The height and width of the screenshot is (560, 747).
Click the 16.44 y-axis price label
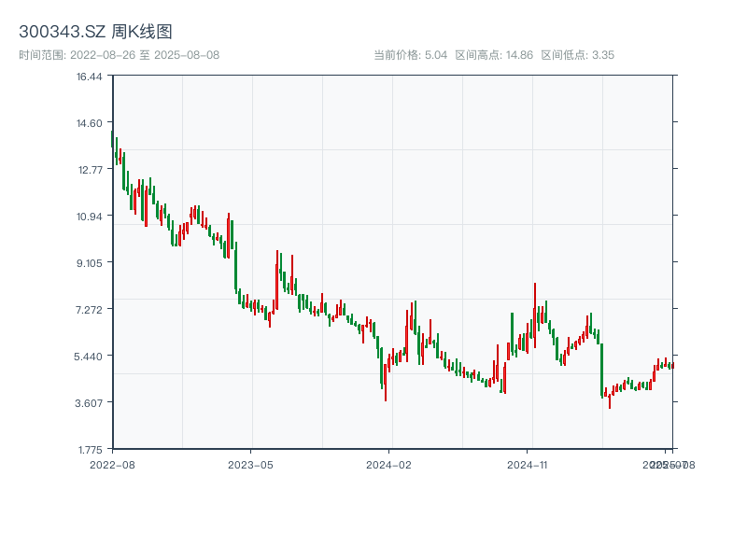(x=90, y=77)
